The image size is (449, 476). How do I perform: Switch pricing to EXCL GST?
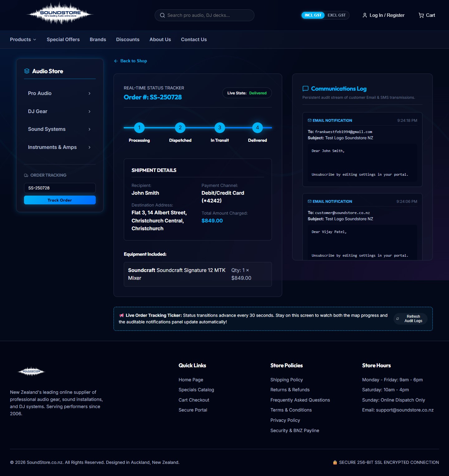pos(336,15)
